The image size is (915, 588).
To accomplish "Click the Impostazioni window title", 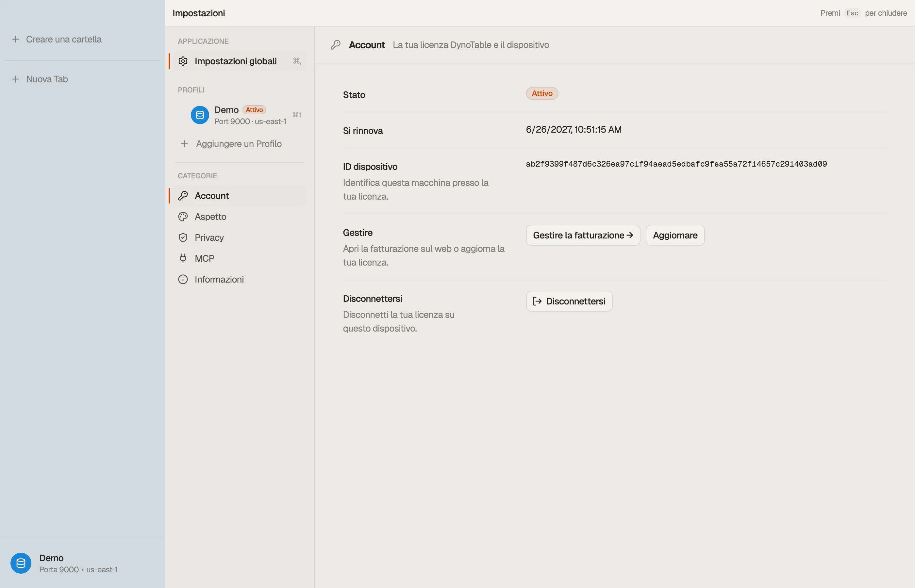I will (199, 13).
